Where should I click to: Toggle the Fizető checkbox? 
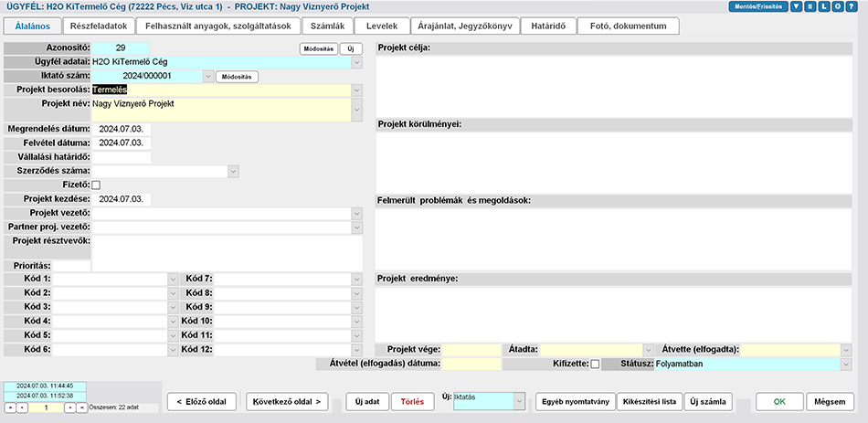[x=96, y=185]
